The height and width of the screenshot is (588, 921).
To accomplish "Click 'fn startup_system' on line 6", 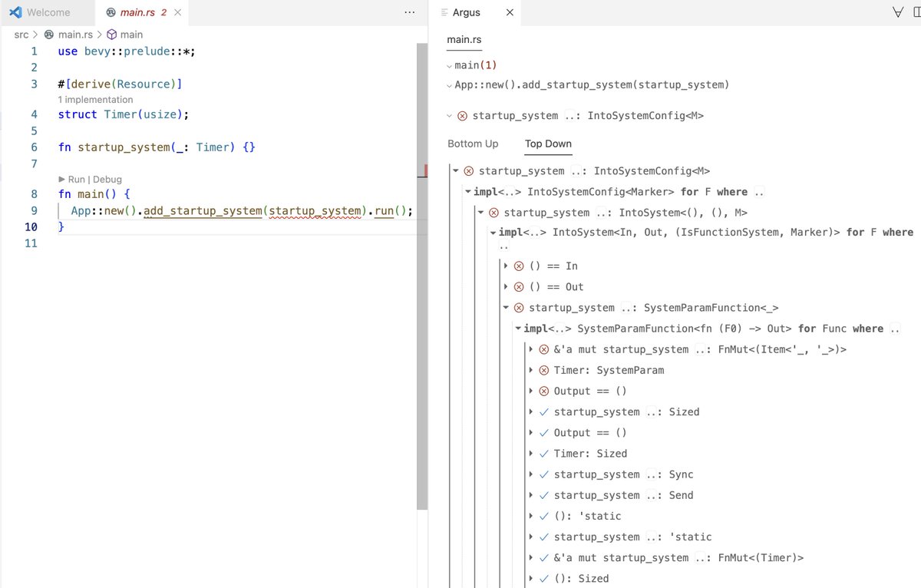I will point(113,147).
